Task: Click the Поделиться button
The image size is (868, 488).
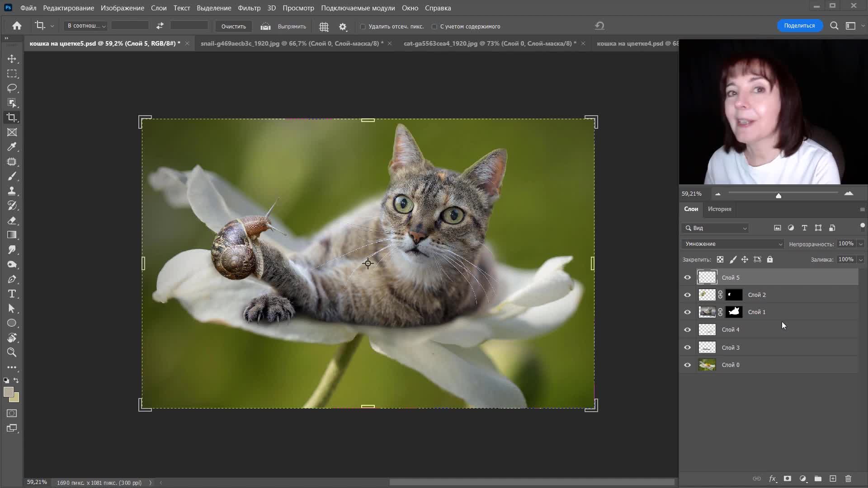Action: coord(799,26)
